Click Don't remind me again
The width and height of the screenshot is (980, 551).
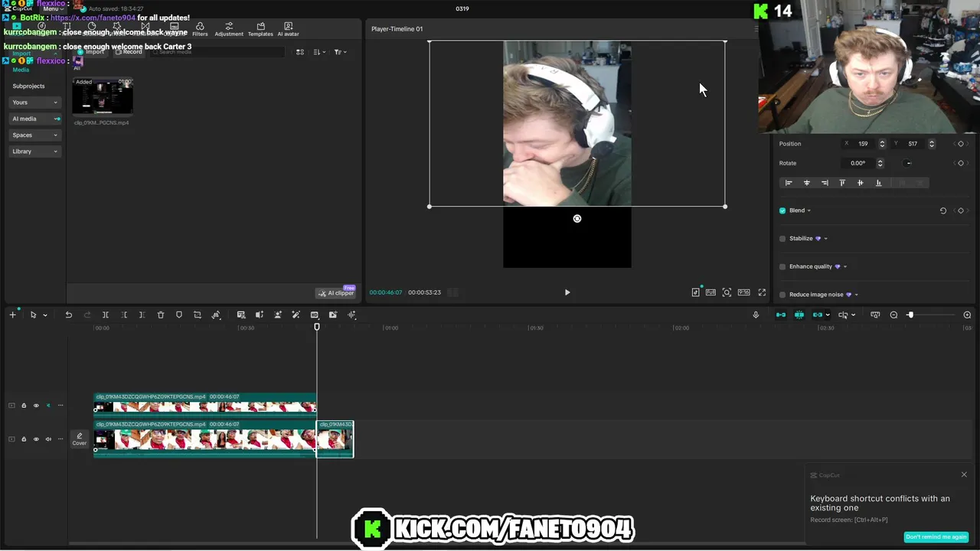click(x=936, y=536)
